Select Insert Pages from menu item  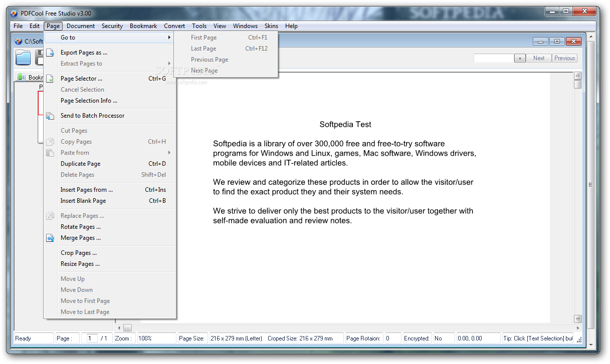[x=110, y=189]
